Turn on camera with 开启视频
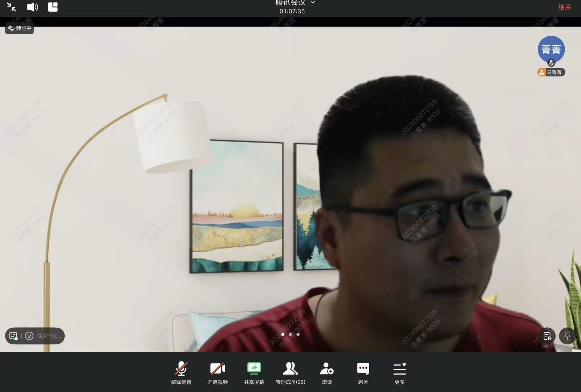The height and width of the screenshot is (392, 581). click(x=218, y=372)
